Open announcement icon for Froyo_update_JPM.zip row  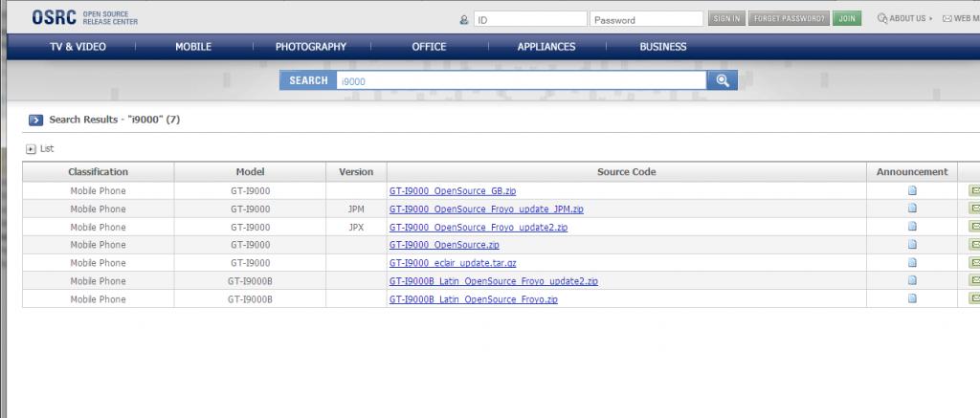coord(912,209)
